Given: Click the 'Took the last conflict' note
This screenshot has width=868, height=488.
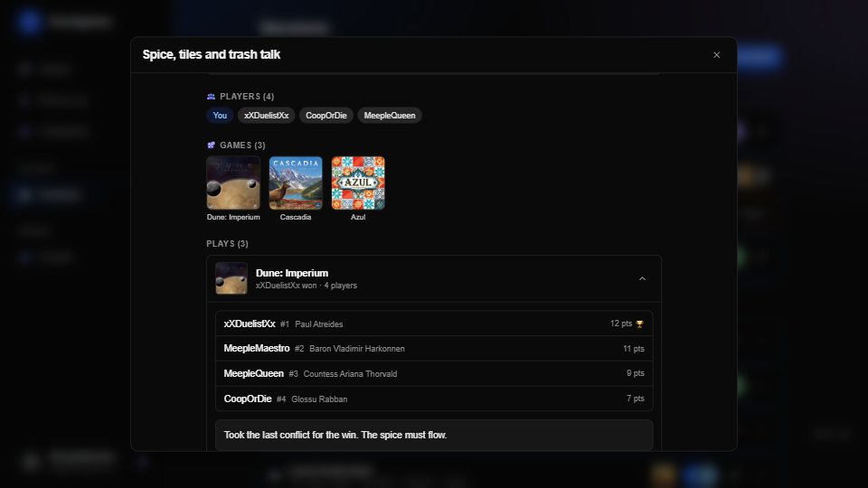Looking at the screenshot, I should (434, 435).
